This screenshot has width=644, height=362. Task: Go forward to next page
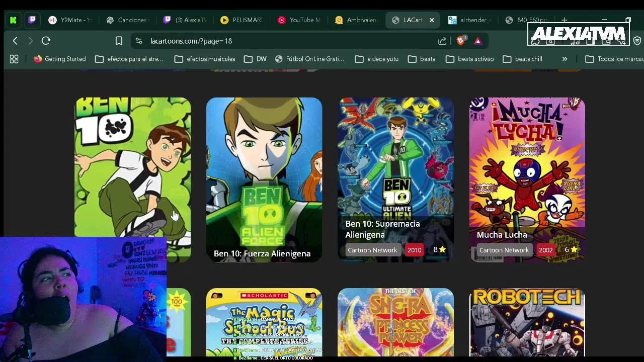point(30,41)
